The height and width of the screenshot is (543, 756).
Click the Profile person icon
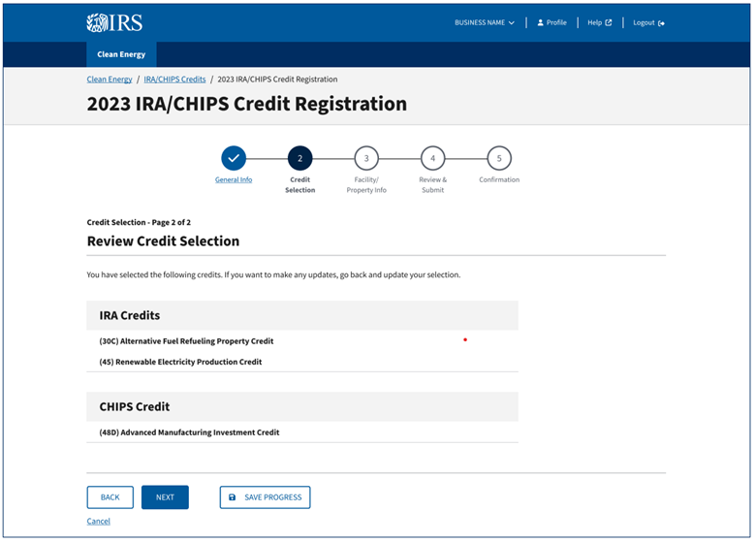[541, 22]
